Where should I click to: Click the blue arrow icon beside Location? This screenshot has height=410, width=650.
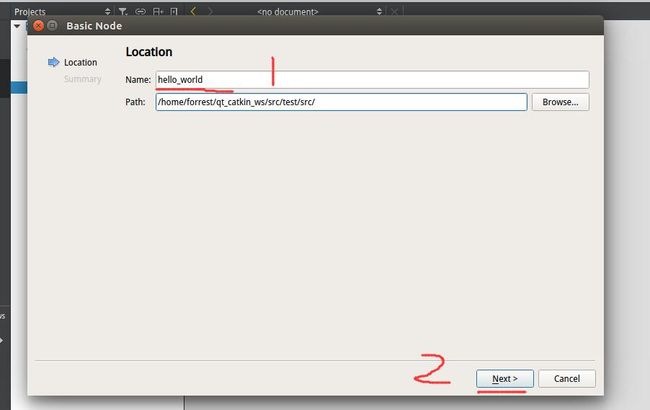pos(54,62)
